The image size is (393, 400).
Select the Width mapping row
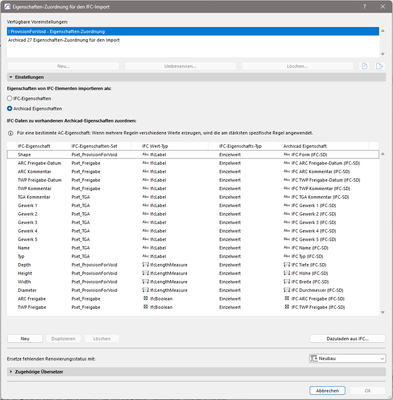point(193,282)
